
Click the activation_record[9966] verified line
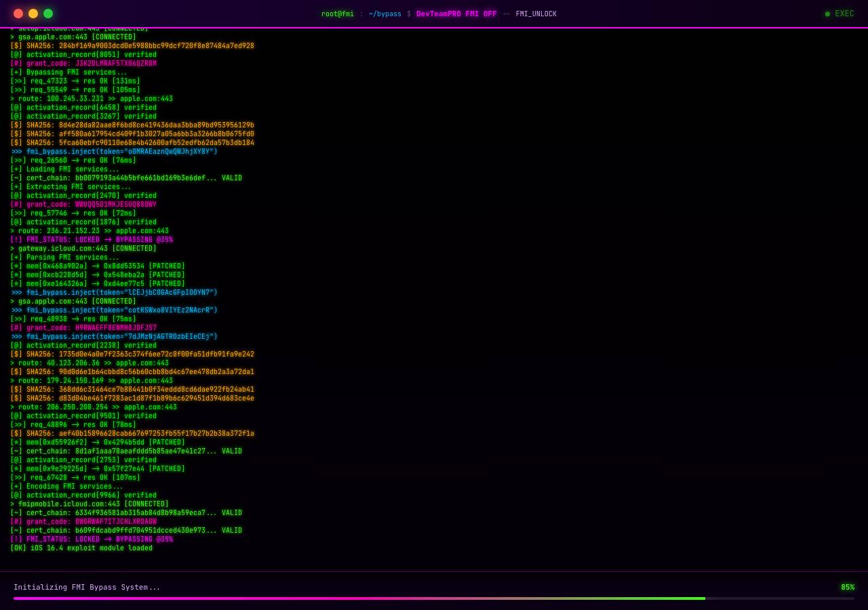pyautogui.click(x=83, y=495)
